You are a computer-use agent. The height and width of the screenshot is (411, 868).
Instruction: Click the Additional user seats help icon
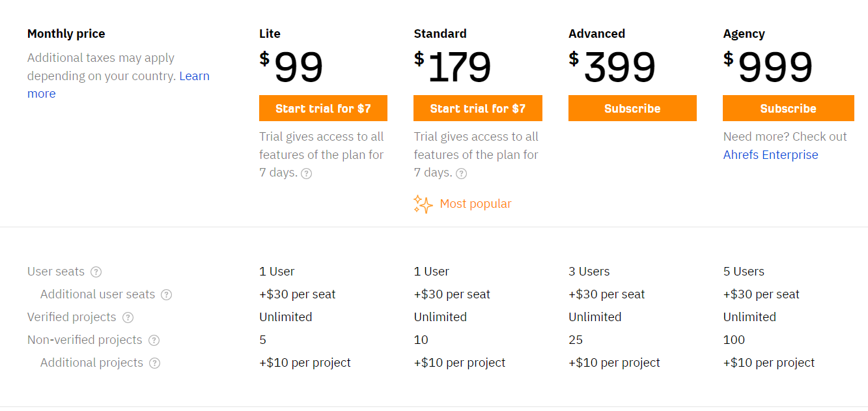pyautogui.click(x=167, y=294)
